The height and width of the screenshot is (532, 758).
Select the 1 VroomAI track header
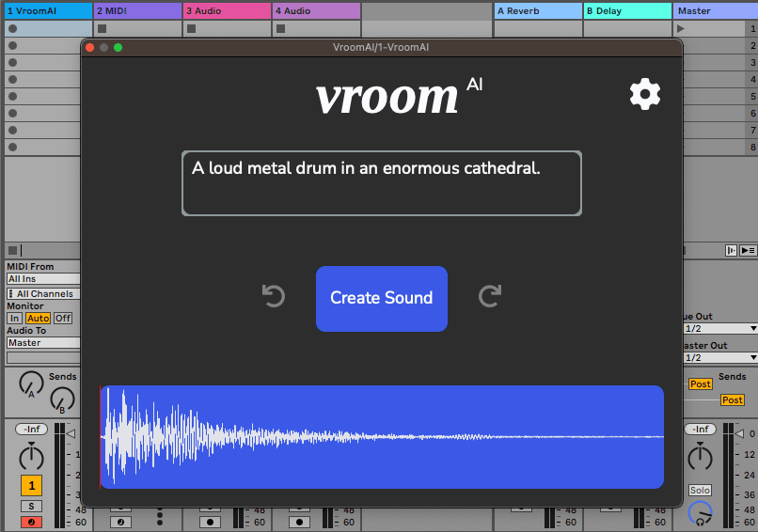click(x=48, y=10)
